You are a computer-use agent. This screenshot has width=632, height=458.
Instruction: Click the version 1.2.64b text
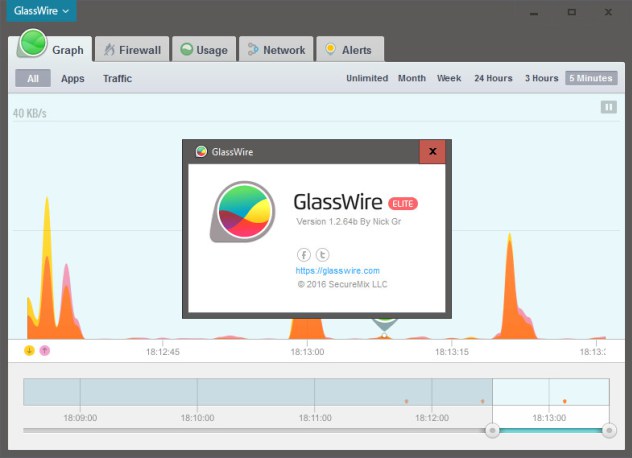coord(349,221)
